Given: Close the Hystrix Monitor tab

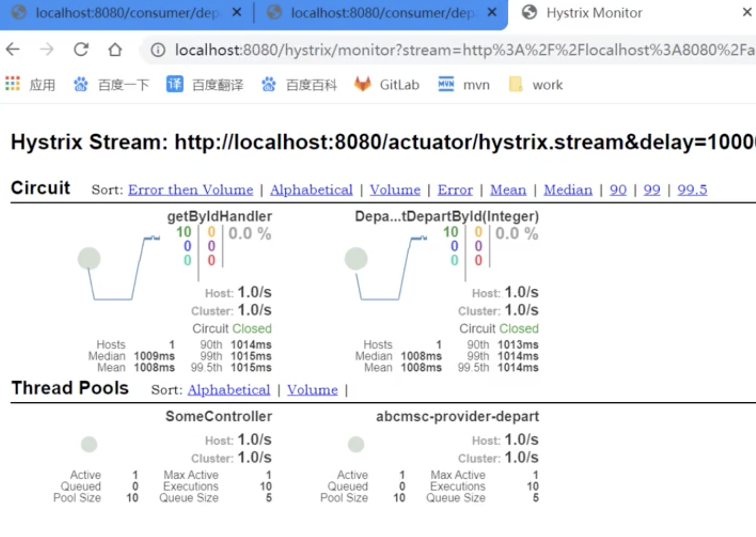Looking at the screenshot, I should [x=747, y=12].
